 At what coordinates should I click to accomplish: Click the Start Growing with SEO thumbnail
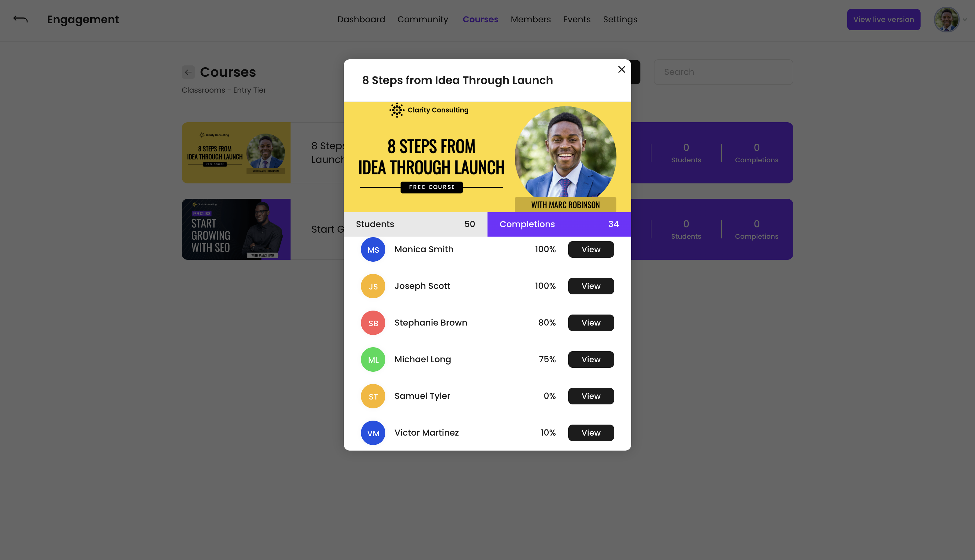click(236, 229)
